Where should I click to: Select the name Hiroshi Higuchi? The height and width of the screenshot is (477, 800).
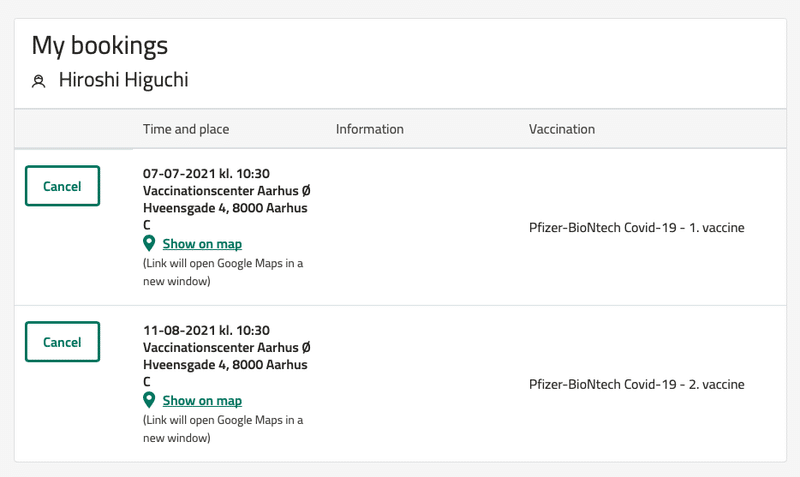(x=123, y=80)
